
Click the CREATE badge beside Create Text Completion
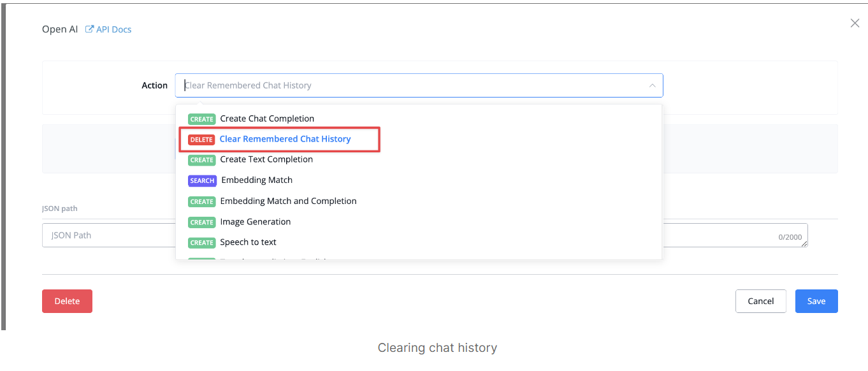[x=202, y=160]
